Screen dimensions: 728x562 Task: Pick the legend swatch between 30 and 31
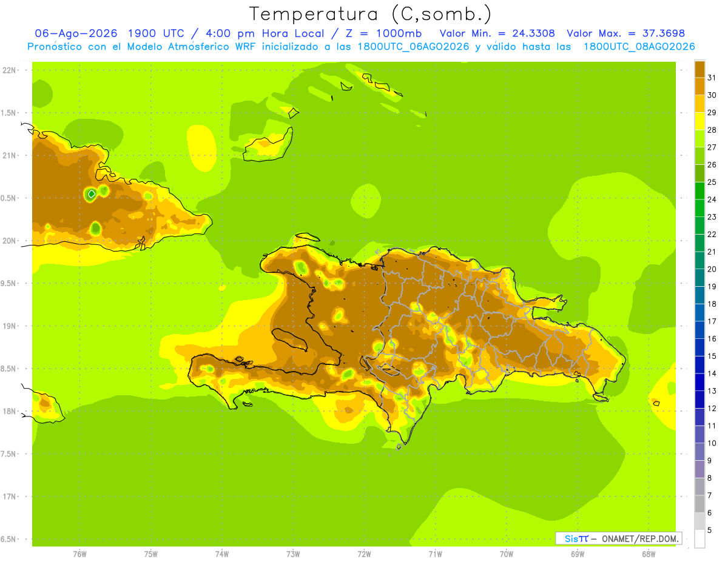click(699, 86)
